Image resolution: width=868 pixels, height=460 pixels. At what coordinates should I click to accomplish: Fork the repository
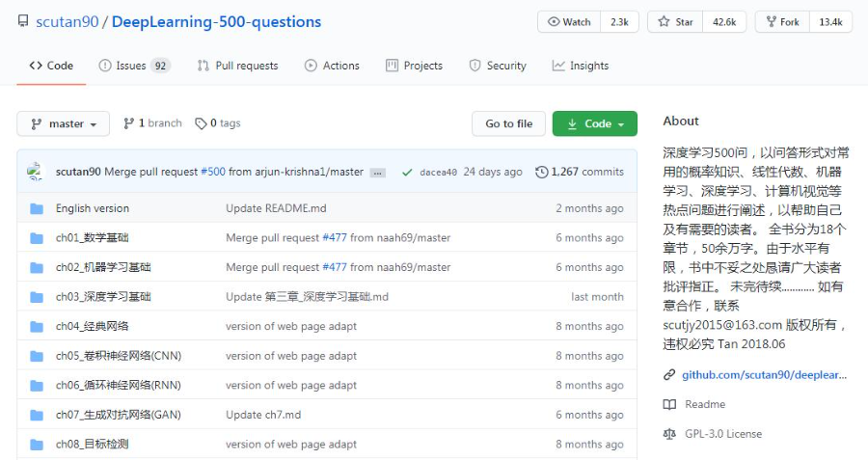click(x=783, y=22)
